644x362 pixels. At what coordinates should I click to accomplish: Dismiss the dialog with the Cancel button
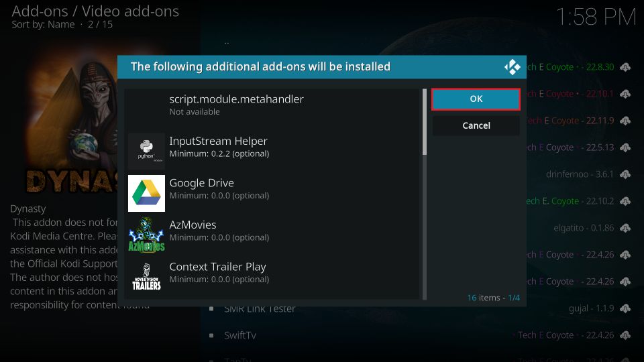click(x=476, y=125)
